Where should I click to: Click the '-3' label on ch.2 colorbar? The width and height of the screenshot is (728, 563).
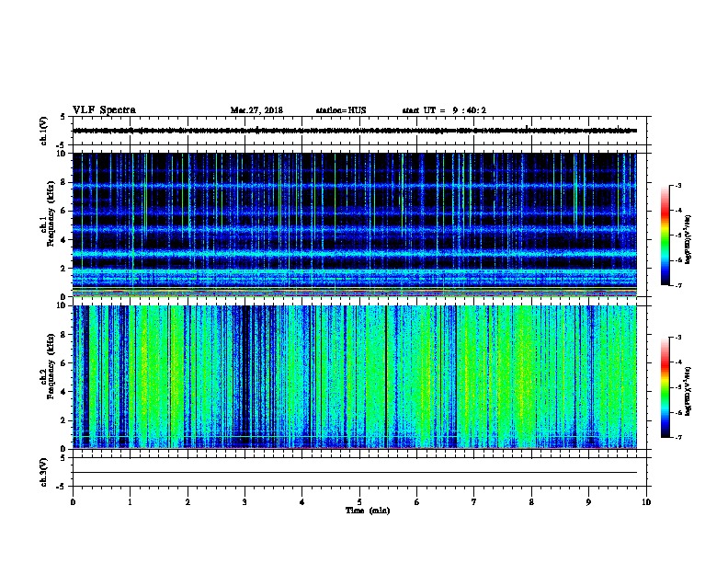[677, 338]
